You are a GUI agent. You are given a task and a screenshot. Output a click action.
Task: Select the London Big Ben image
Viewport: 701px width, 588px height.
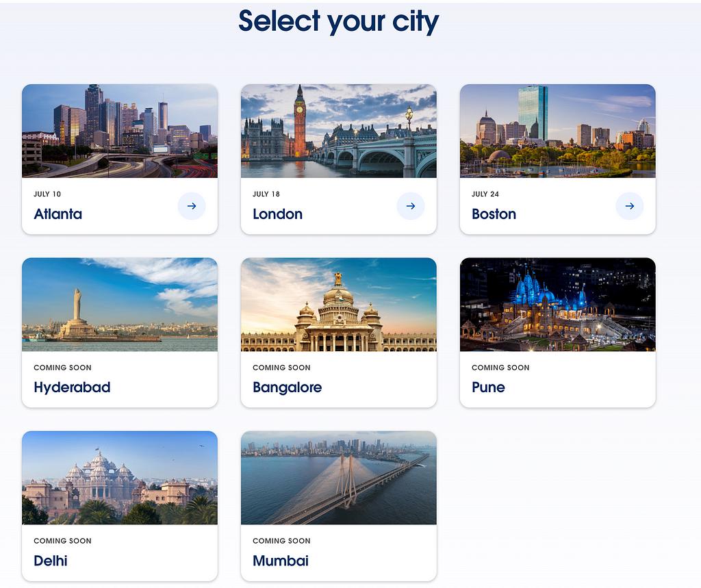(x=339, y=131)
